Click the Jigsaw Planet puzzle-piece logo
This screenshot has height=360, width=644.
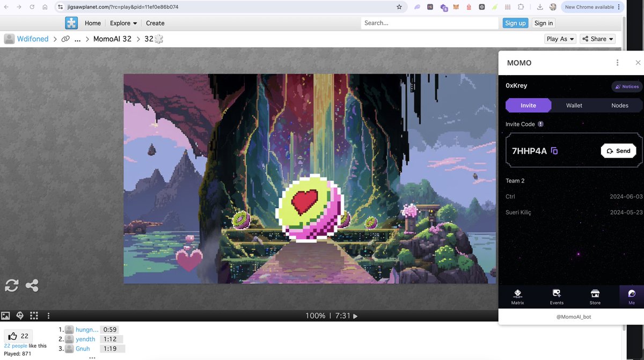(71, 23)
